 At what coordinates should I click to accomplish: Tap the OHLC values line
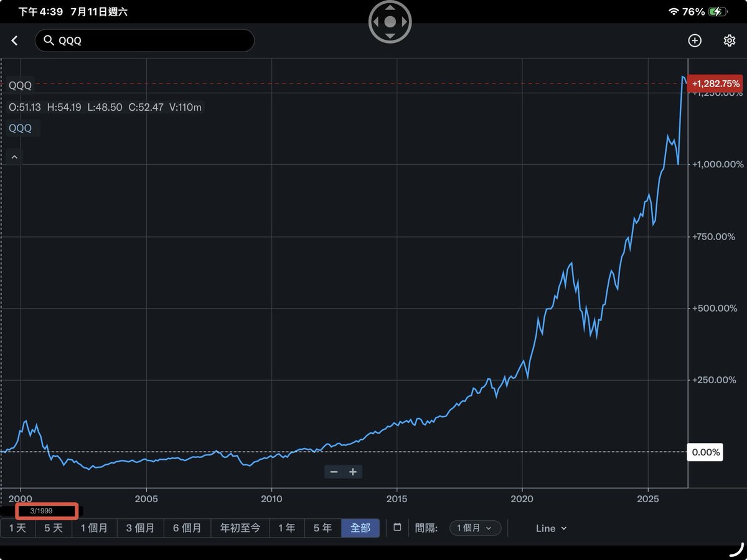[x=105, y=107]
